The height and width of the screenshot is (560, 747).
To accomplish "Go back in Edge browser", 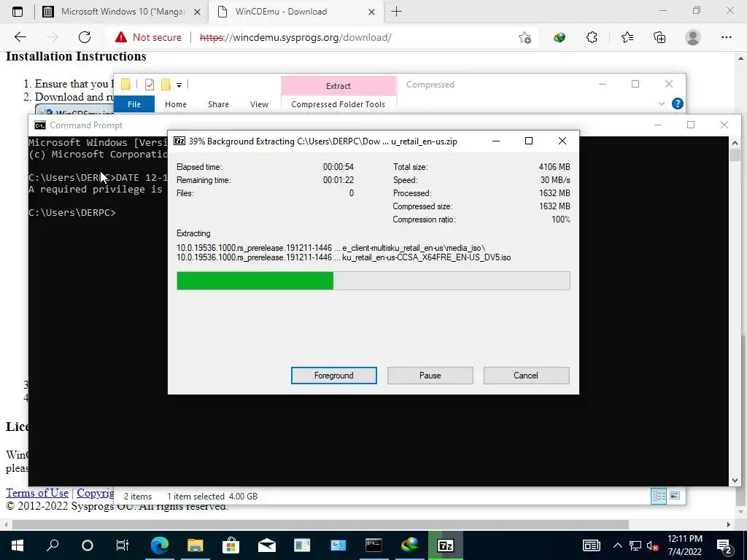I will pos(20,37).
